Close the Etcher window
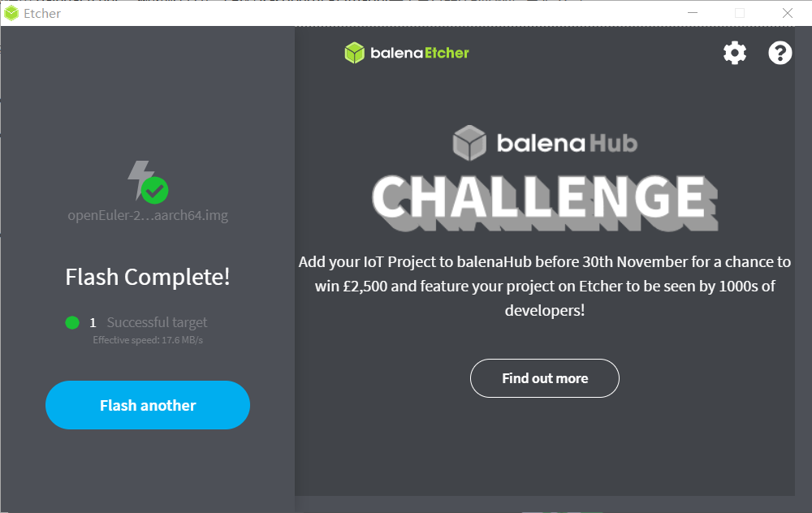Screen dimensions: 812x513 pyautogui.click(x=788, y=13)
